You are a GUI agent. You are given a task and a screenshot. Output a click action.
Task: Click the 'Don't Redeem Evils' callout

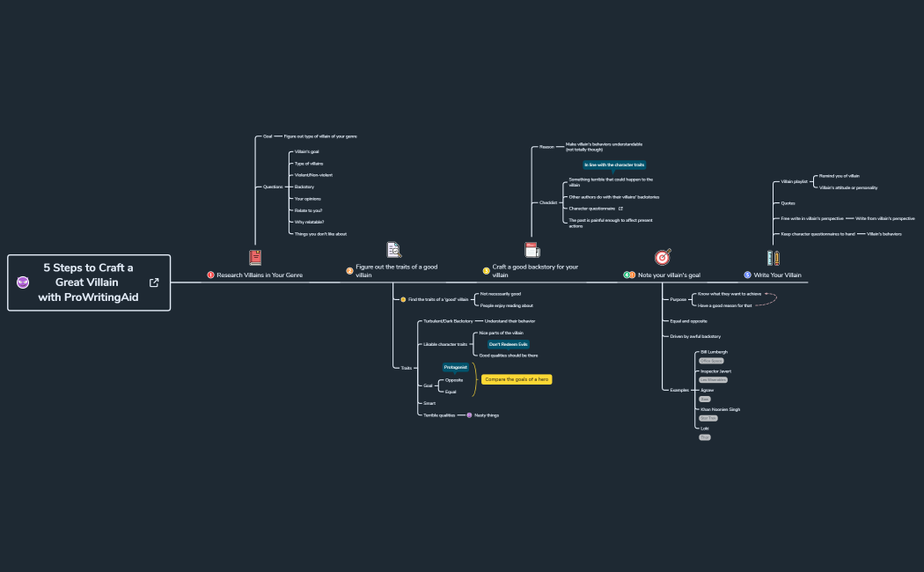coord(509,344)
